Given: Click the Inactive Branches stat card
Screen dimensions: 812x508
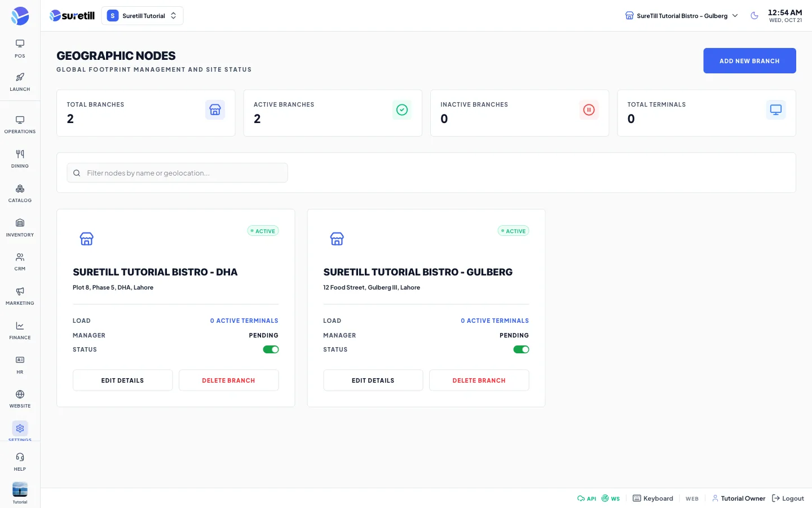Looking at the screenshot, I should point(519,113).
